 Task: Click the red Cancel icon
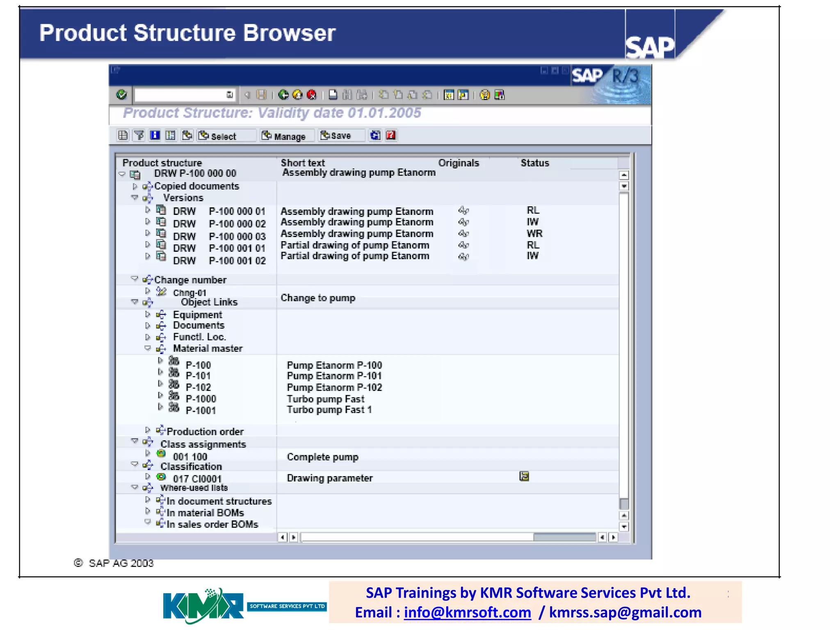point(312,95)
